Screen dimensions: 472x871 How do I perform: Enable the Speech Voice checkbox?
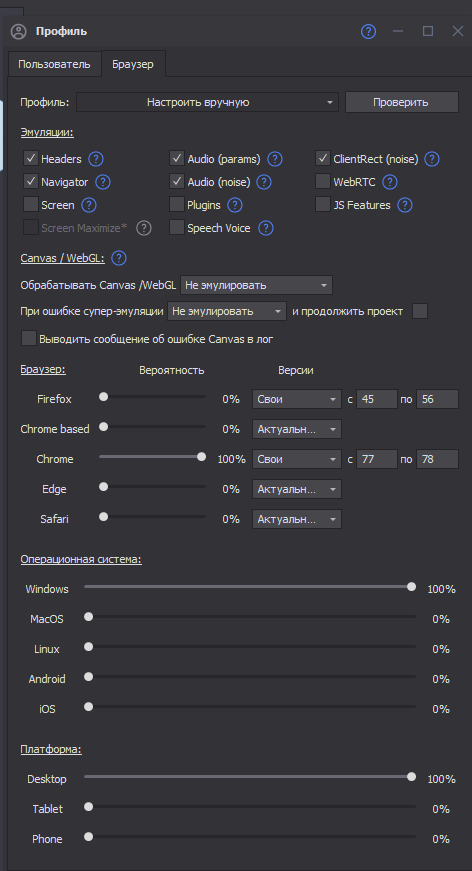tap(177, 228)
